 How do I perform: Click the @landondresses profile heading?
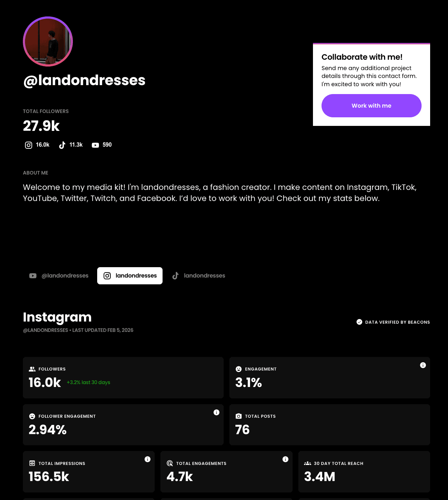tap(84, 80)
